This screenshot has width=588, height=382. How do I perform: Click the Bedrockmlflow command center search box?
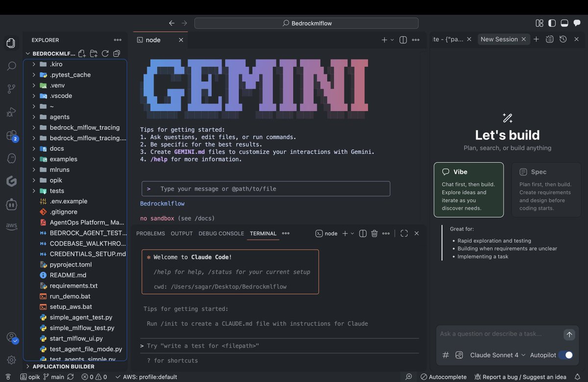click(306, 23)
